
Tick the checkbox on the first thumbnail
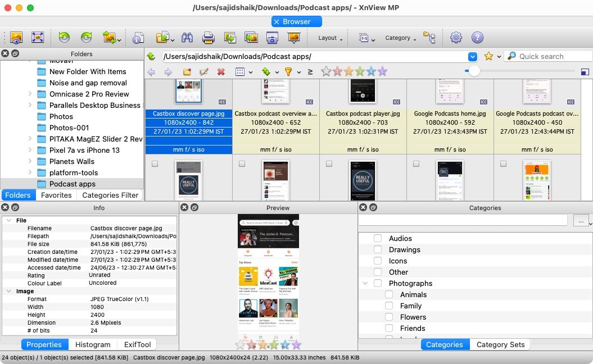point(156,163)
